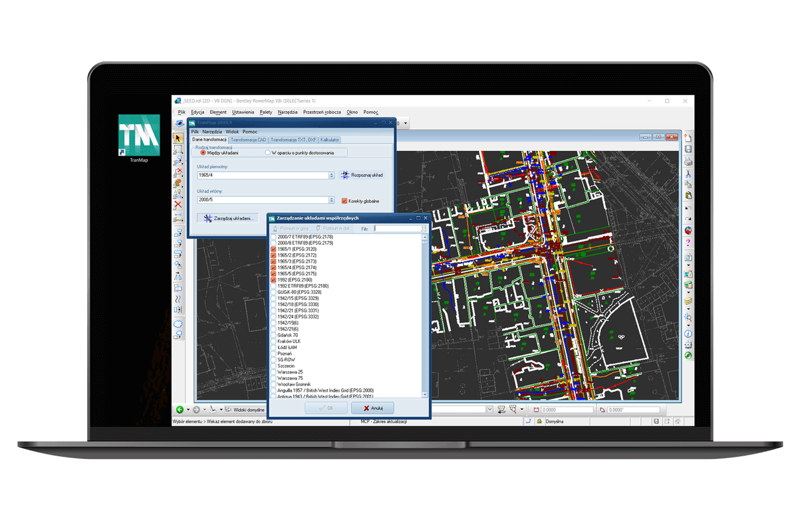The width and height of the screenshot is (798, 532).
Task: Click the print icon in right toolbar
Action: 688,162
